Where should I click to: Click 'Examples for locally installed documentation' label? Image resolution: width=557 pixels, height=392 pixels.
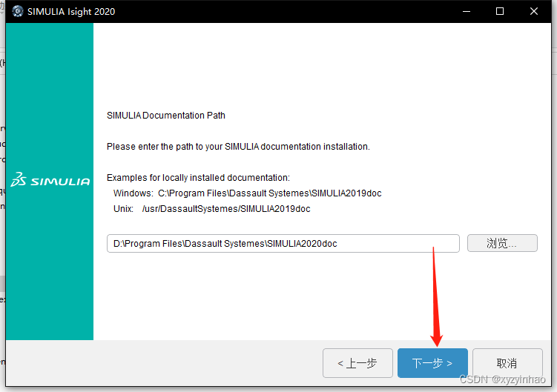[198, 178]
